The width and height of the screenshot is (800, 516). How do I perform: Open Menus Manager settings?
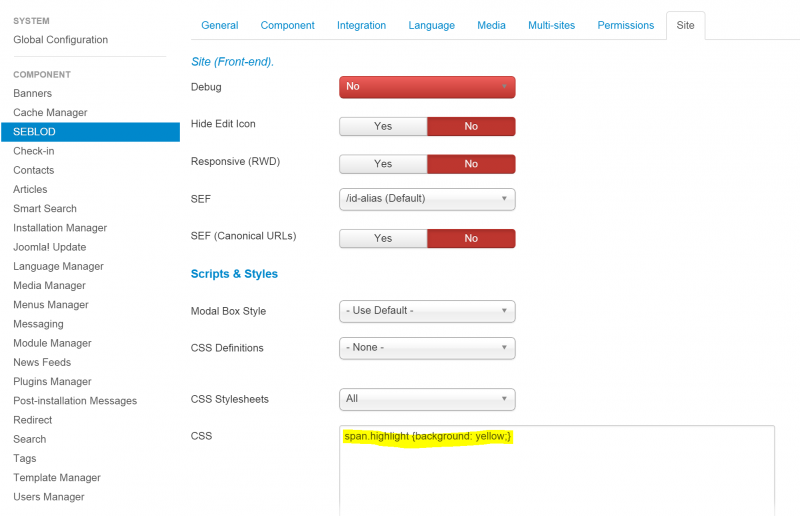click(51, 305)
